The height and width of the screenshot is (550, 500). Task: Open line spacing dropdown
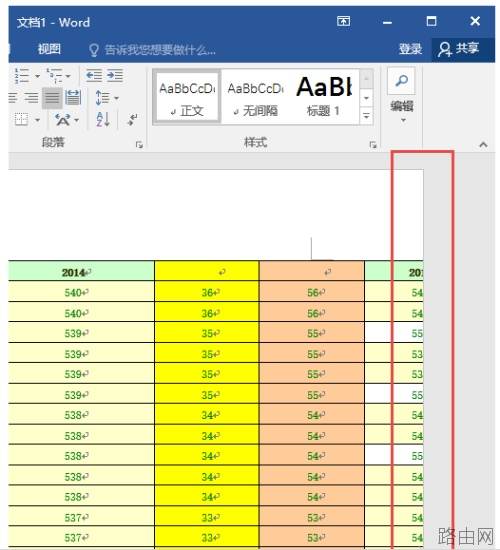(x=107, y=98)
